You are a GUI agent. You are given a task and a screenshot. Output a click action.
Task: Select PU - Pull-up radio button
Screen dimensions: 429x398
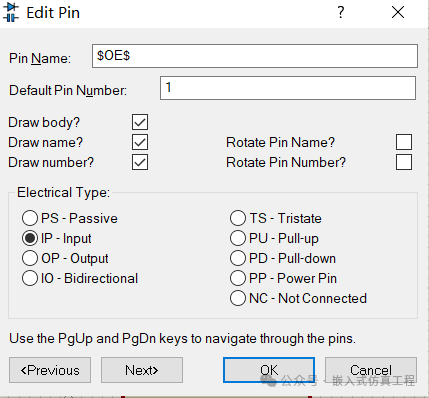238,238
